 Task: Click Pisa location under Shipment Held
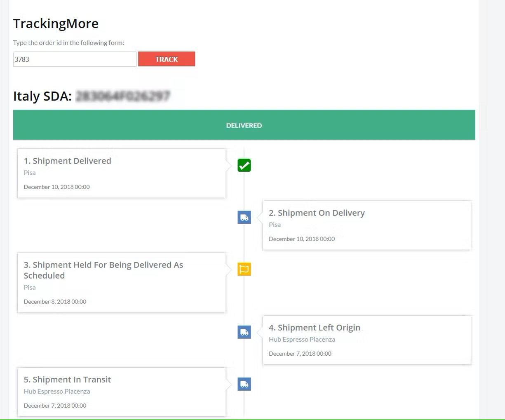30,287
